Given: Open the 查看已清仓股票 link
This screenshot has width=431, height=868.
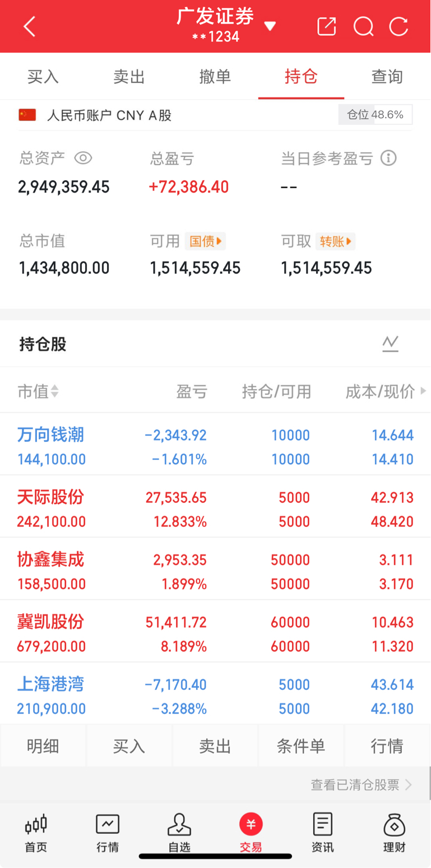Looking at the screenshot, I should 362,785.
